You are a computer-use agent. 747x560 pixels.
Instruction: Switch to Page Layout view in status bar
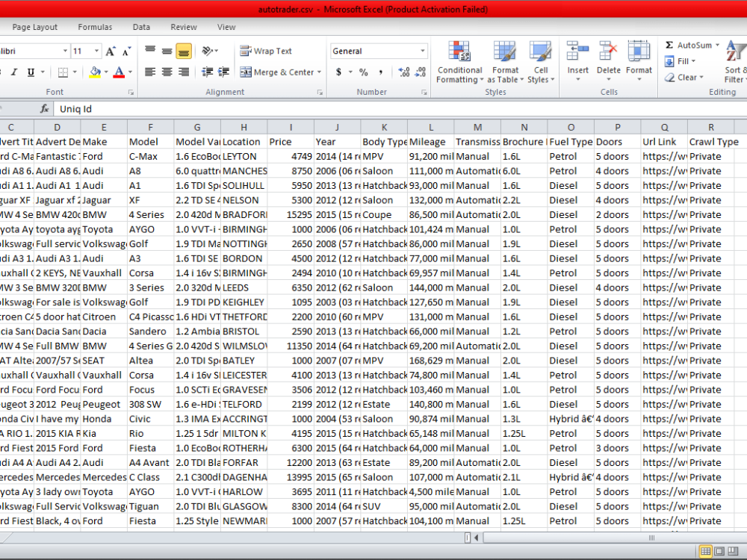point(719,552)
